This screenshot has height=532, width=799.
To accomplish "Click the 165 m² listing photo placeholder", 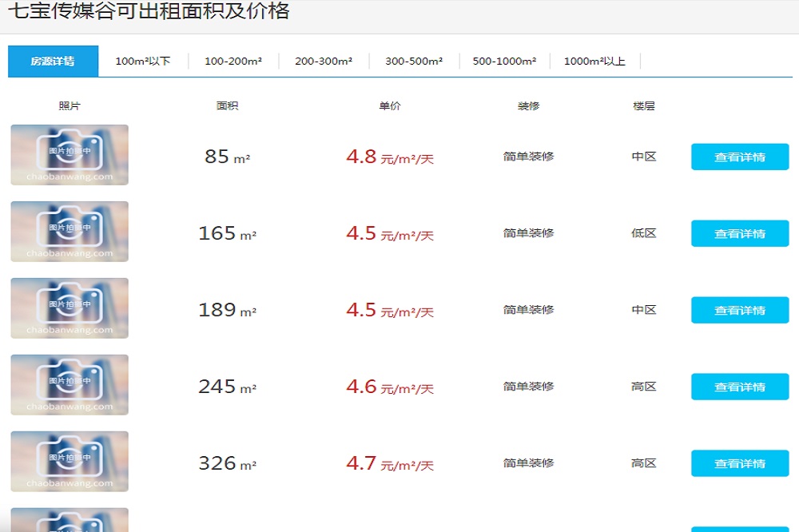I will (70, 232).
